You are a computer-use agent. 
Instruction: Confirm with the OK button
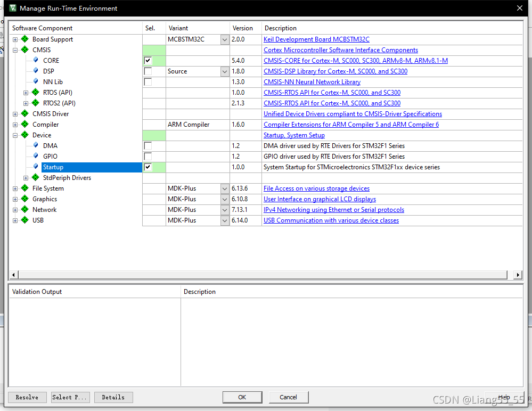(242, 397)
